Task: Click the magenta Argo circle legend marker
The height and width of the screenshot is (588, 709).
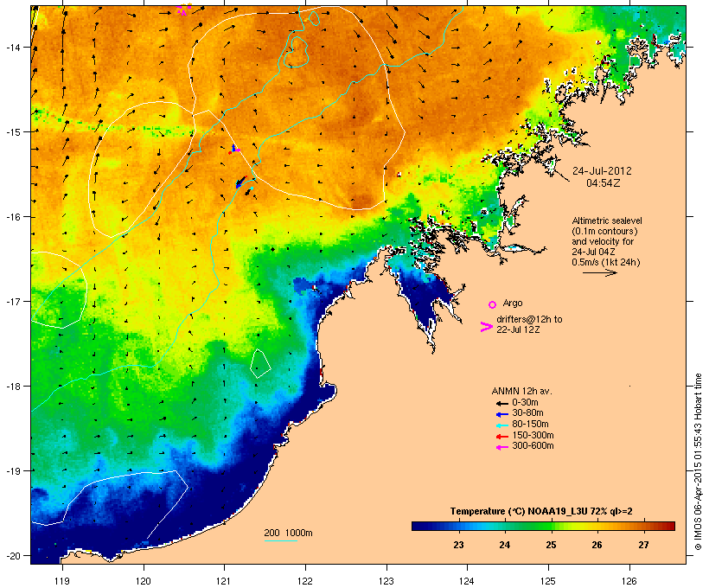Action: click(493, 304)
